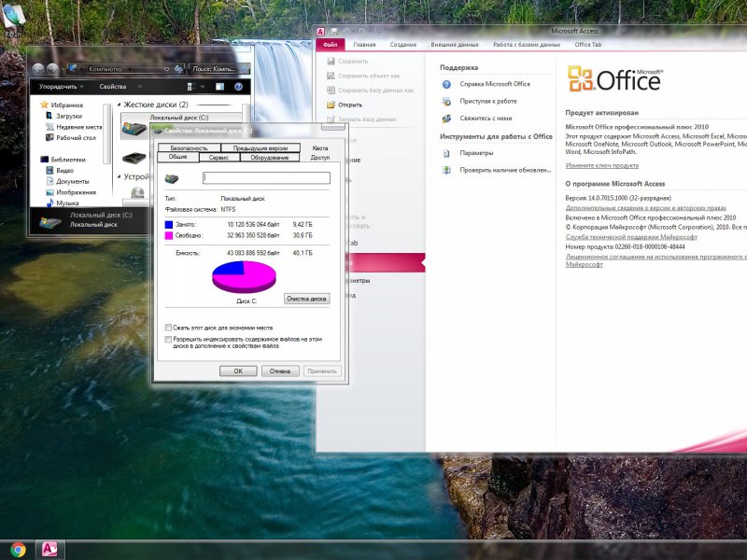Click the Microsoft Access taskbar icon
The image size is (747, 560).
(x=49, y=550)
